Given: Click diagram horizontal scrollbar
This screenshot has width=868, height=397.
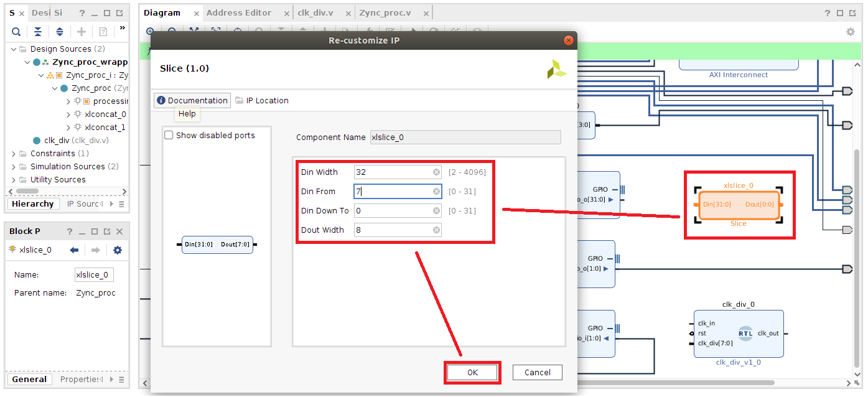Looking at the screenshot, I should coord(675,383).
